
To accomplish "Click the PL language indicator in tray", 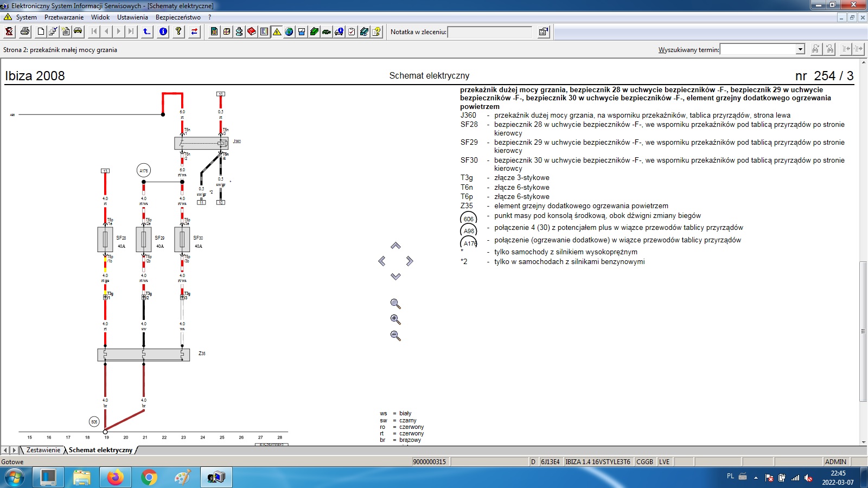I will click(730, 476).
